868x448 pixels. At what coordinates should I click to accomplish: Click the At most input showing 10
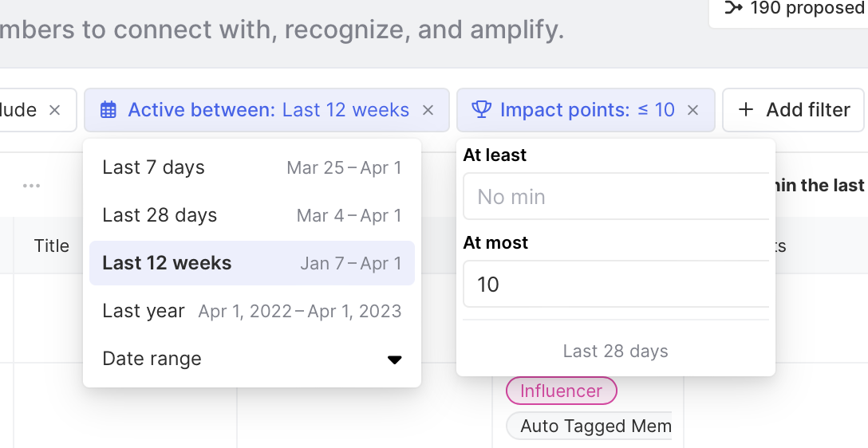pos(616,284)
